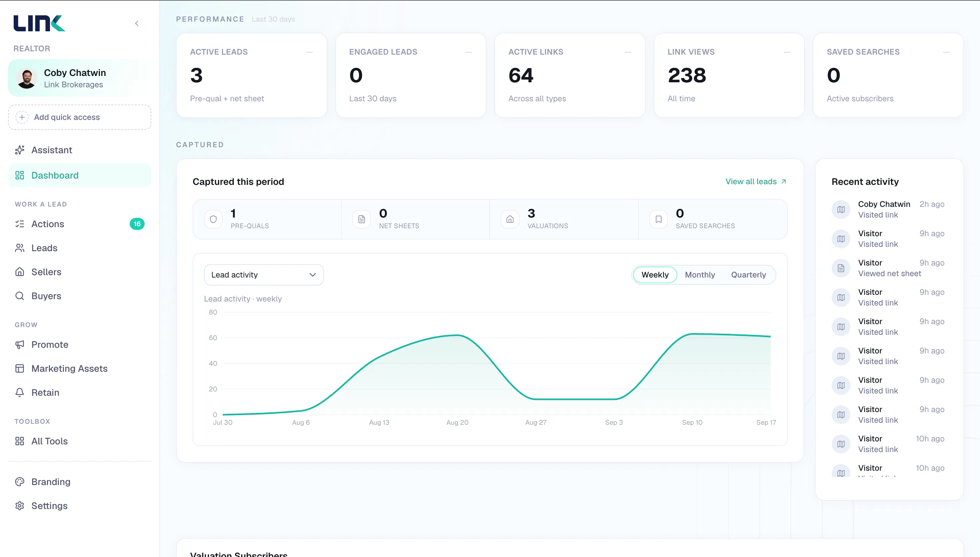The width and height of the screenshot is (980, 557).
Task: Go to Retain menu item
Action: point(80,392)
